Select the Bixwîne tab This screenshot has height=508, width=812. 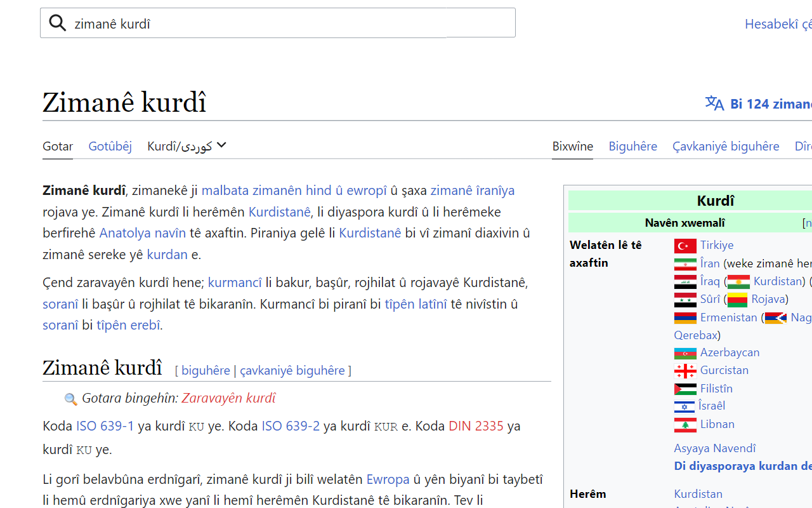click(x=573, y=146)
